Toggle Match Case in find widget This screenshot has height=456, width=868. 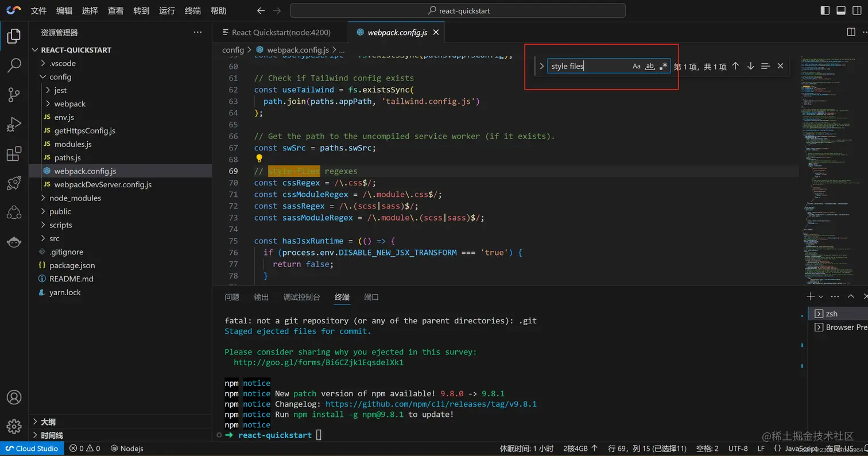(637, 66)
